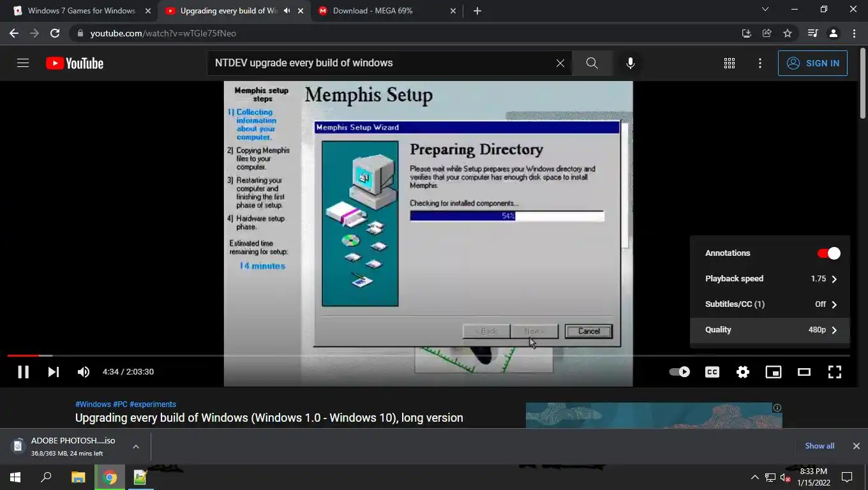
Task: Toggle closed captions CC button
Action: pos(712,371)
